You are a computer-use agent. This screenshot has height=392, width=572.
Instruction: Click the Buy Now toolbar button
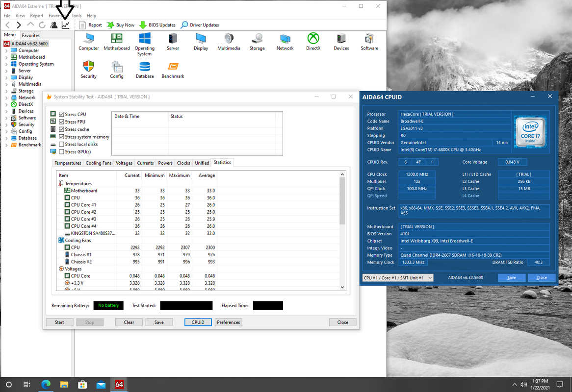120,25
